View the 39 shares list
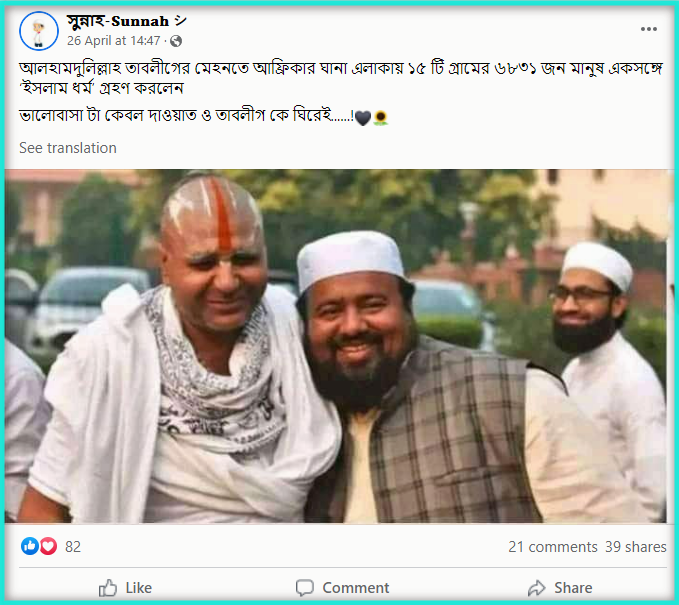 (635, 547)
